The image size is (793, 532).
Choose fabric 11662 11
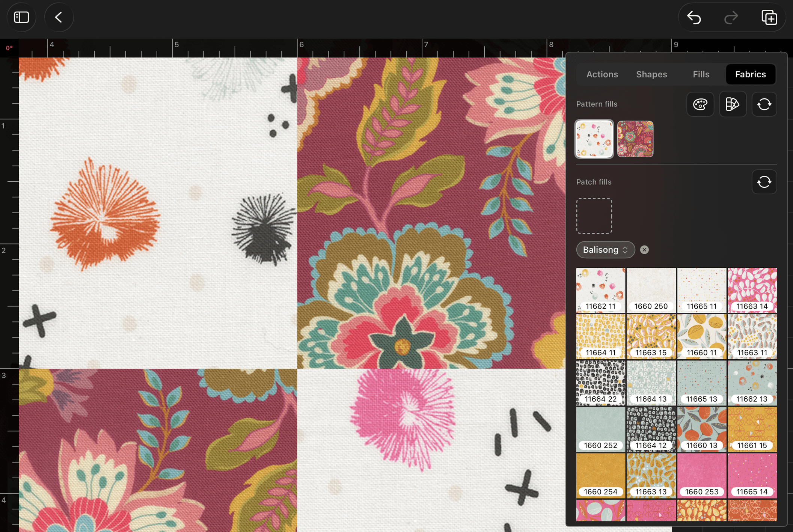pos(601,290)
